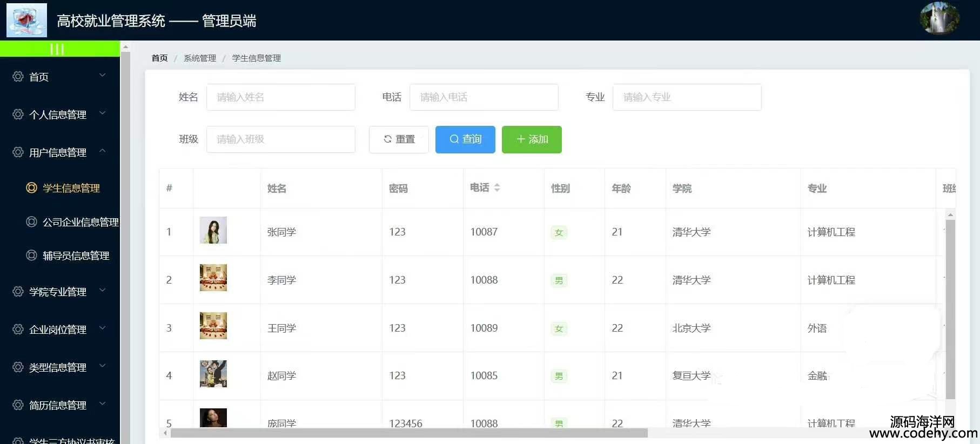Screen dimensions: 980x444
Task: Click gear icon beside 个人信息管理
Action: click(x=18, y=115)
